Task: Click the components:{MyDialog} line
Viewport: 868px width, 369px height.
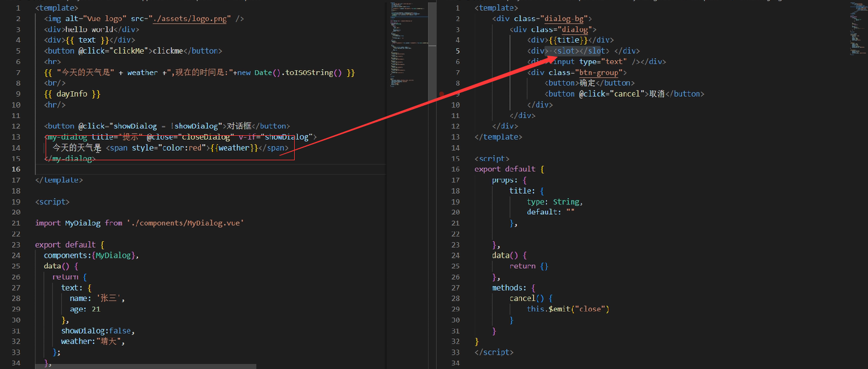Action: point(91,255)
